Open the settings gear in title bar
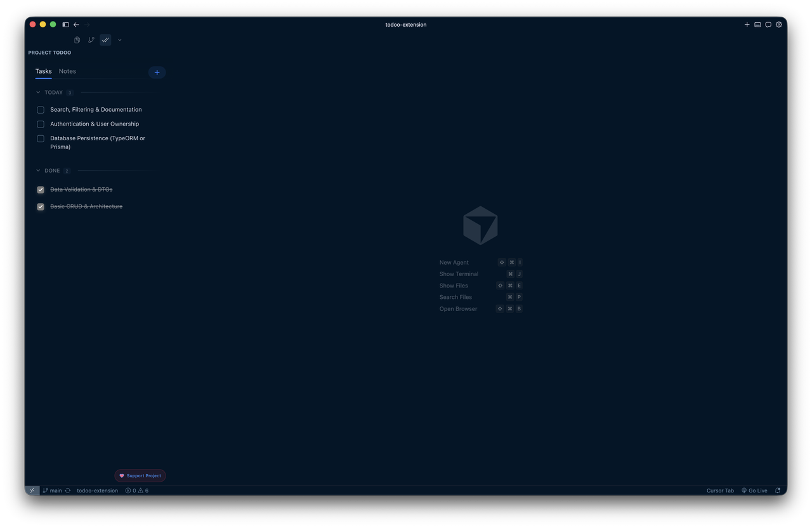The image size is (812, 528). [x=779, y=24]
